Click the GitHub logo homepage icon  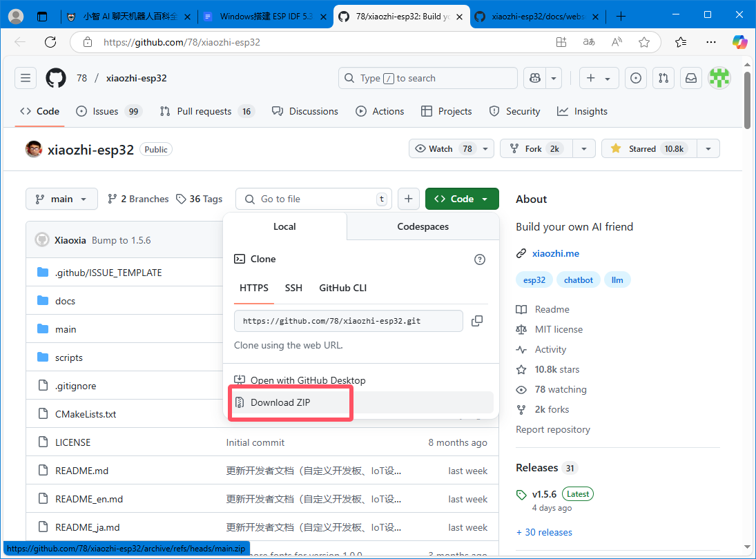tap(56, 78)
